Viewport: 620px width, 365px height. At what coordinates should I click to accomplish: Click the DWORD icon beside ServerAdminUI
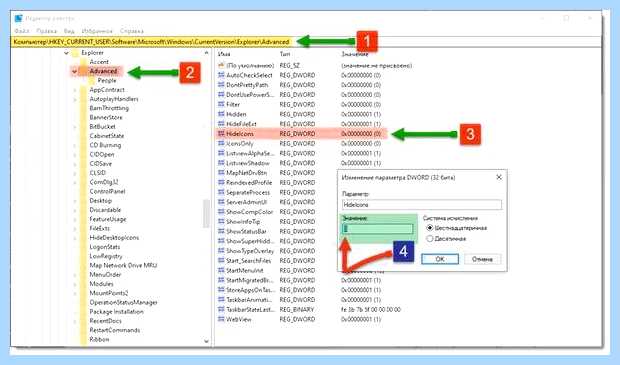(221, 202)
